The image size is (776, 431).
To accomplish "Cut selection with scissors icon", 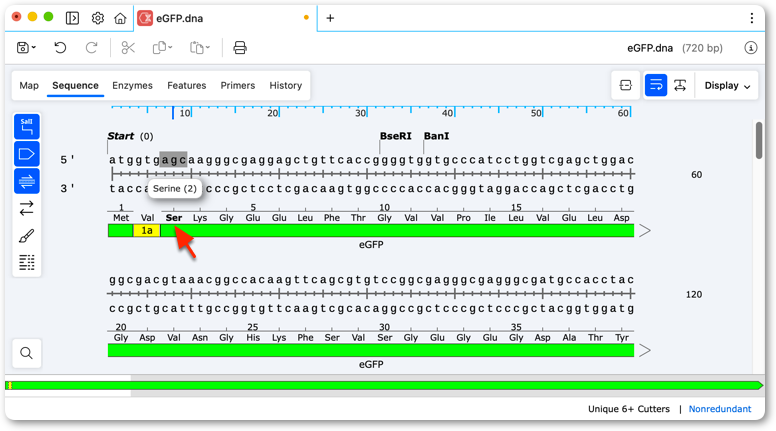I will (x=128, y=48).
